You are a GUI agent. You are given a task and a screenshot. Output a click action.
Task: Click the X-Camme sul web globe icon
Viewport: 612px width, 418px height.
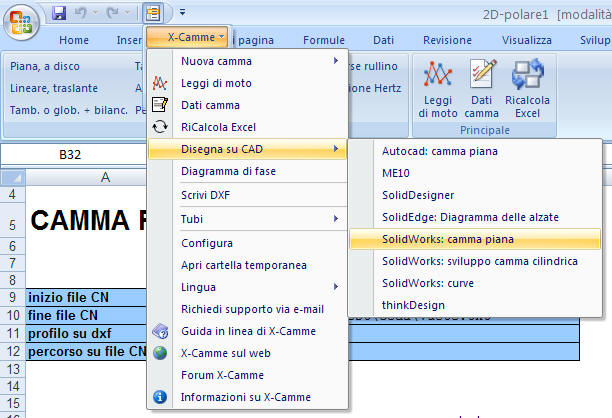[x=160, y=353]
